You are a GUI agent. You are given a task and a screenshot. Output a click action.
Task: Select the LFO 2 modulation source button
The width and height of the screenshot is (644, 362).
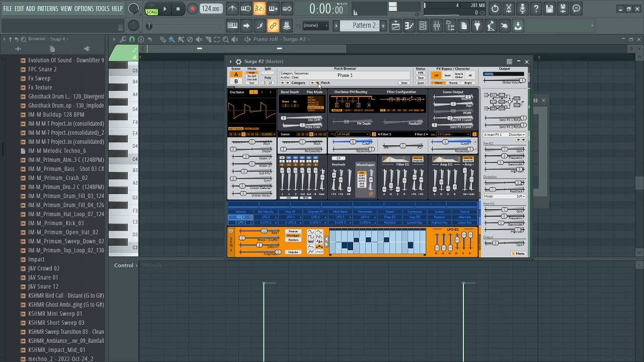click(x=266, y=217)
